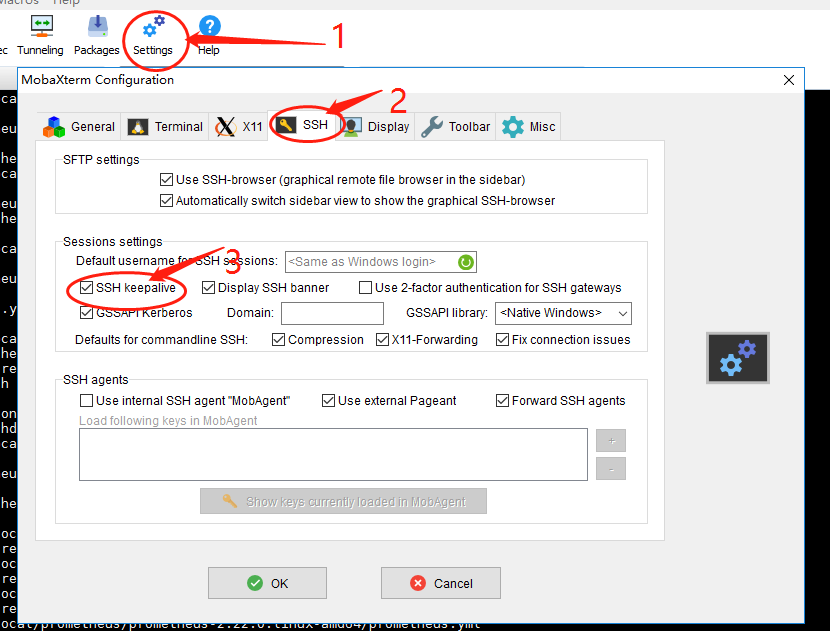Open the X11 configuration tab
The image size is (830, 631).
[239, 127]
